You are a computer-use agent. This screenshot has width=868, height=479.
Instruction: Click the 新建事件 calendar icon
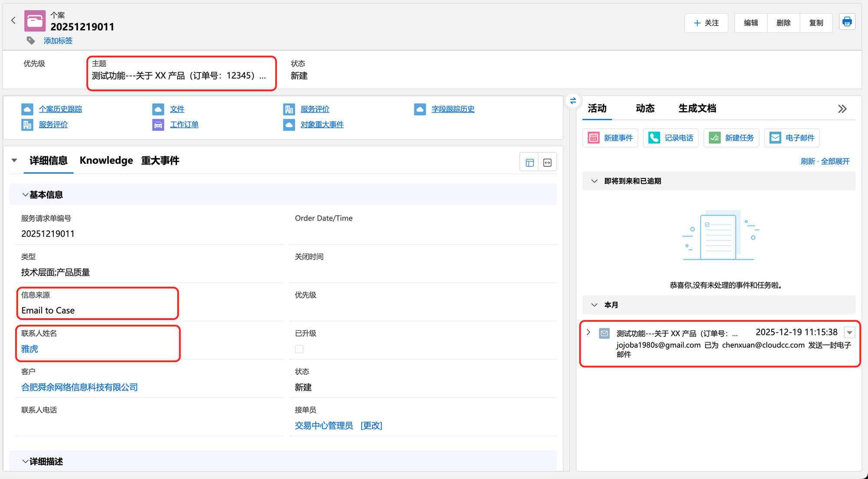coord(593,138)
